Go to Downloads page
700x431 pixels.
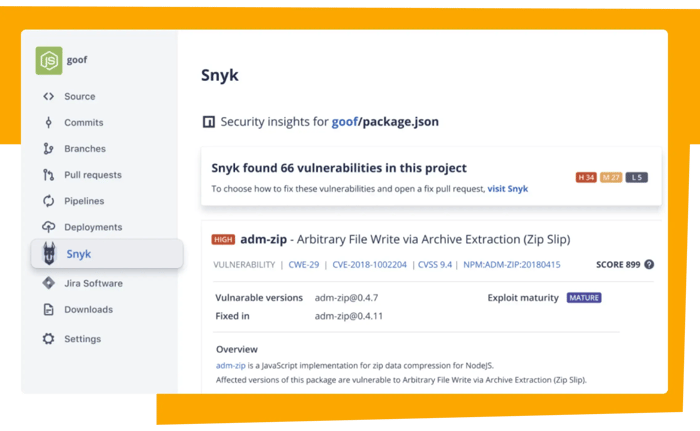click(x=88, y=310)
